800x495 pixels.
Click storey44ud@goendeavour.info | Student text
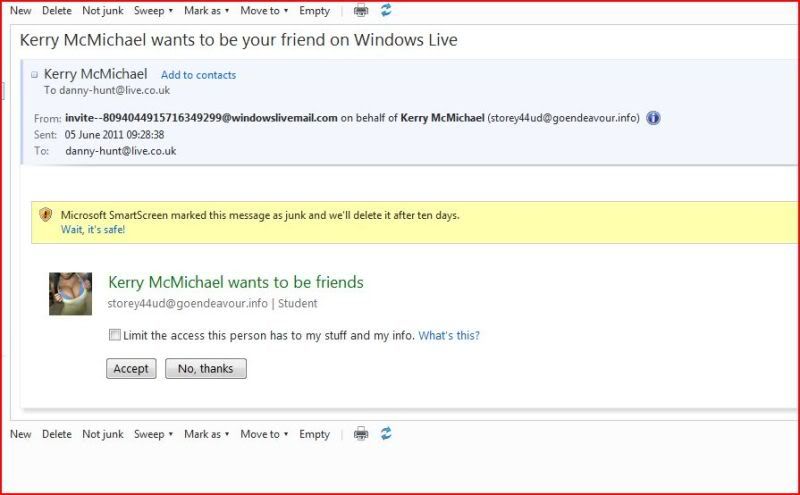212,304
